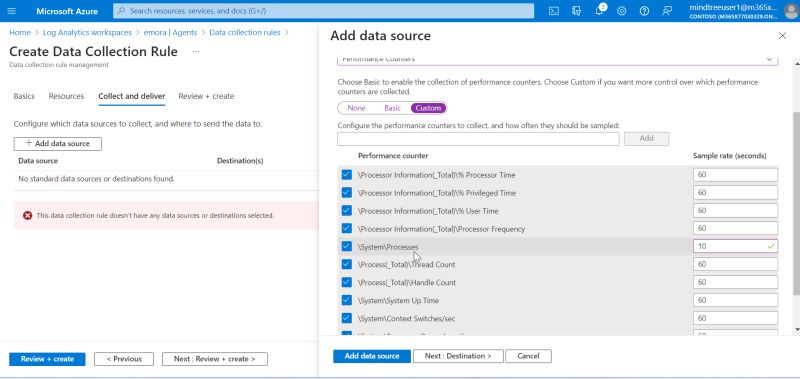Open Cloud Shell from the top bar
This screenshot has width=800, height=379.
(554, 11)
